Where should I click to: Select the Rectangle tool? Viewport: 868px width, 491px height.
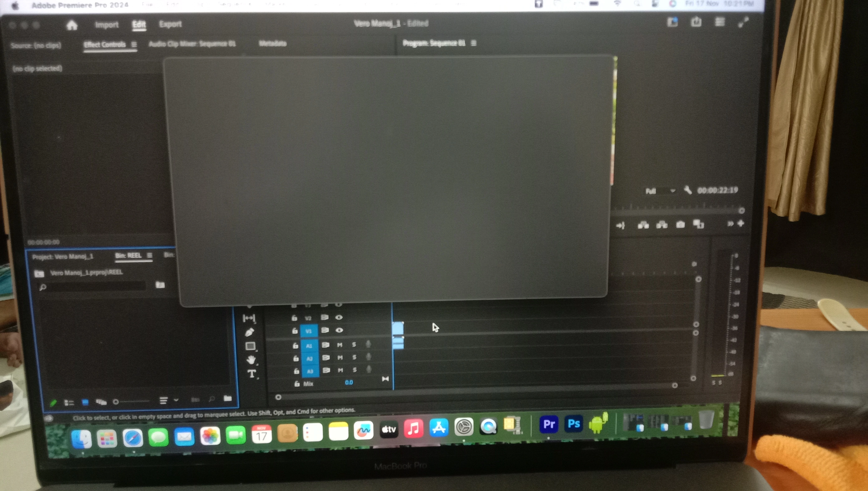point(250,346)
